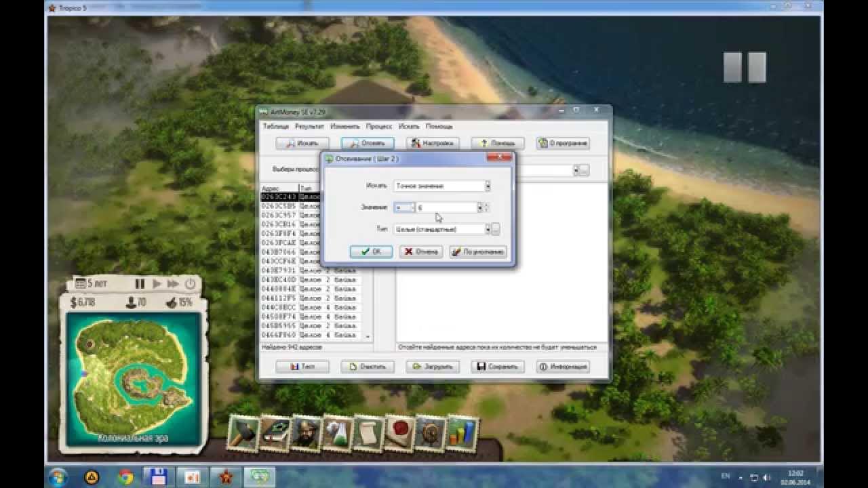Select address row 0263C957
The width and height of the screenshot is (868, 488).
click(x=290, y=215)
